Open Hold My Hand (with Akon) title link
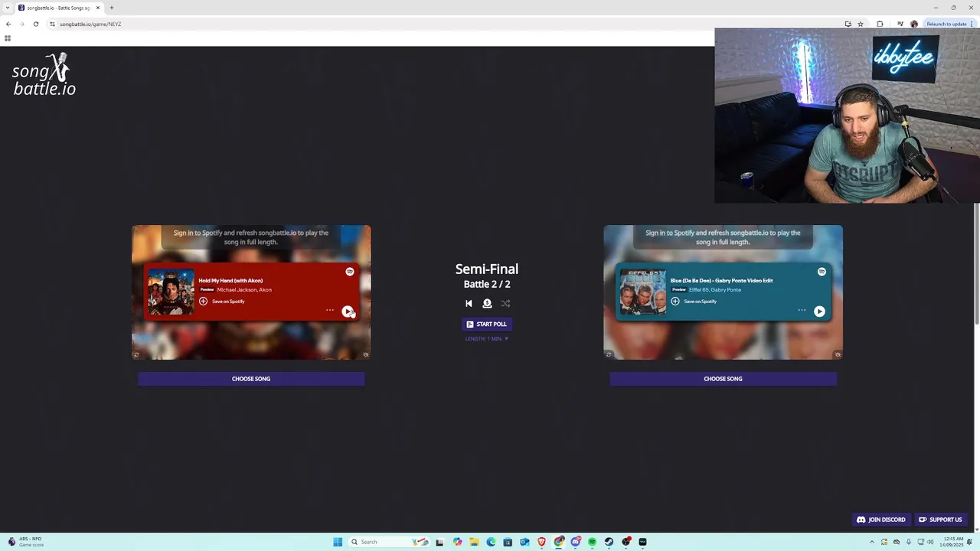 [x=230, y=281]
